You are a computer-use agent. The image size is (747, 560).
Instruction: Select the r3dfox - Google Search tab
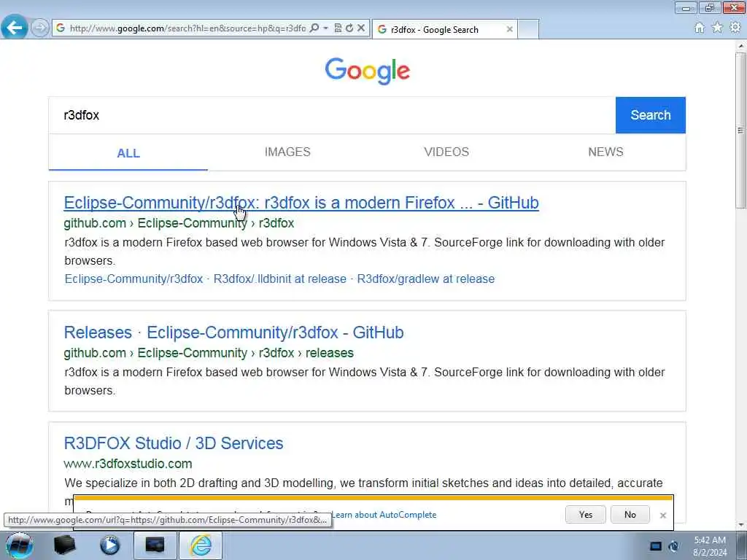[444, 29]
